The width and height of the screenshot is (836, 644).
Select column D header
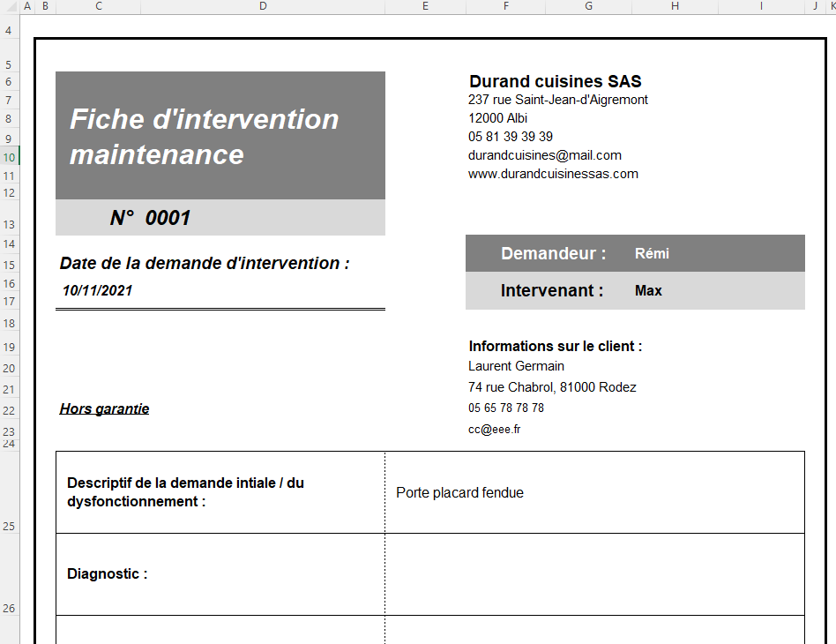(x=263, y=6)
